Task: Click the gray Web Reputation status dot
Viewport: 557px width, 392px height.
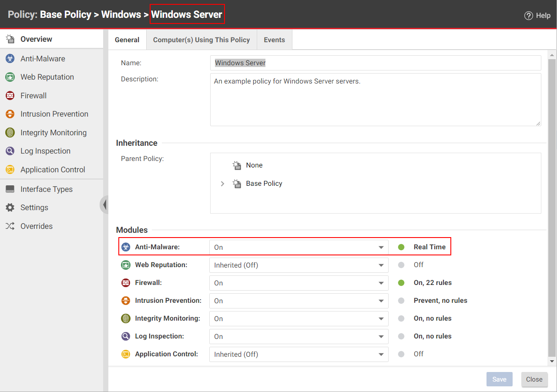Action: [401, 265]
